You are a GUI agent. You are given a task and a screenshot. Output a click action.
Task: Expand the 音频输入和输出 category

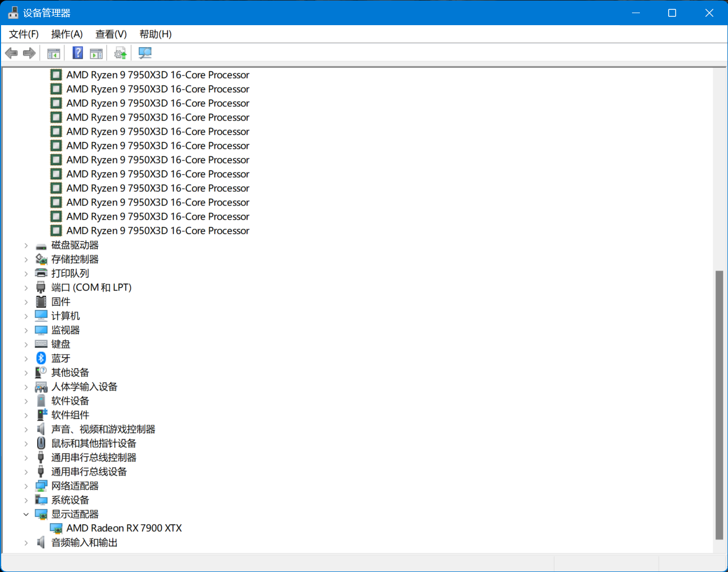[26, 543]
